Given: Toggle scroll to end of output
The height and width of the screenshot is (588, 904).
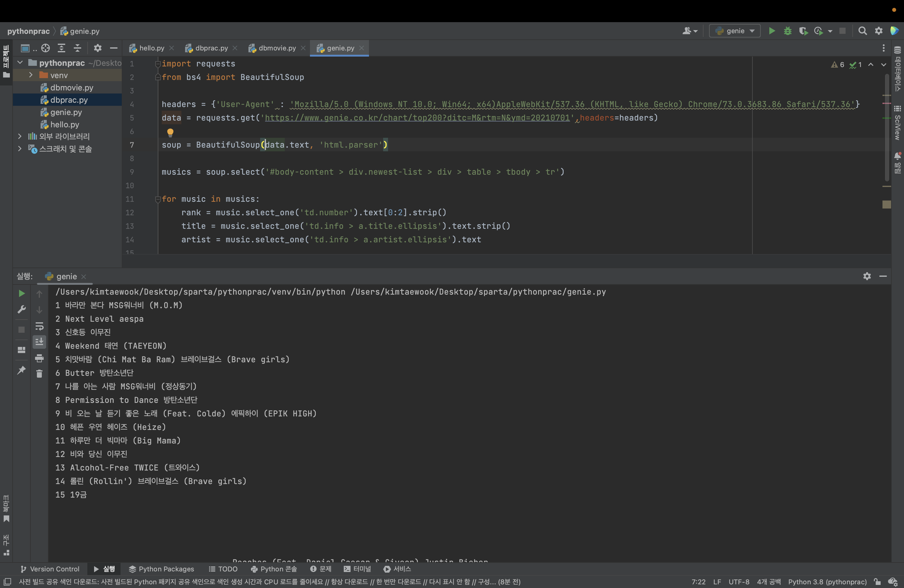Looking at the screenshot, I should [39, 342].
